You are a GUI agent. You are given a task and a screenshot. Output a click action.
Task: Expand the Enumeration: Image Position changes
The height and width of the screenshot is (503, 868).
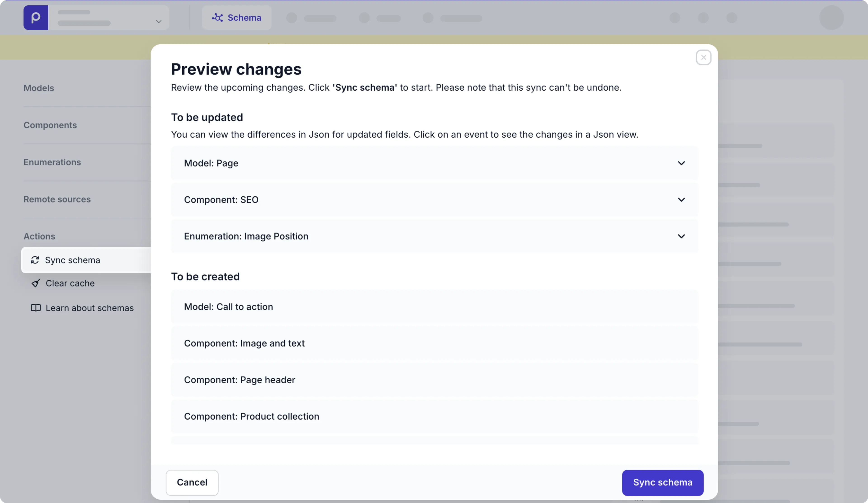tap(681, 236)
